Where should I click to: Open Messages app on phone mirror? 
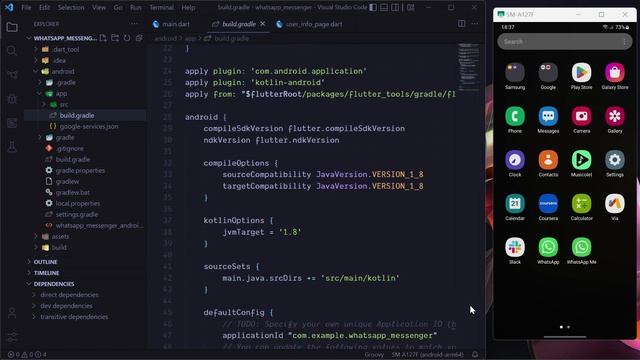pos(548,120)
